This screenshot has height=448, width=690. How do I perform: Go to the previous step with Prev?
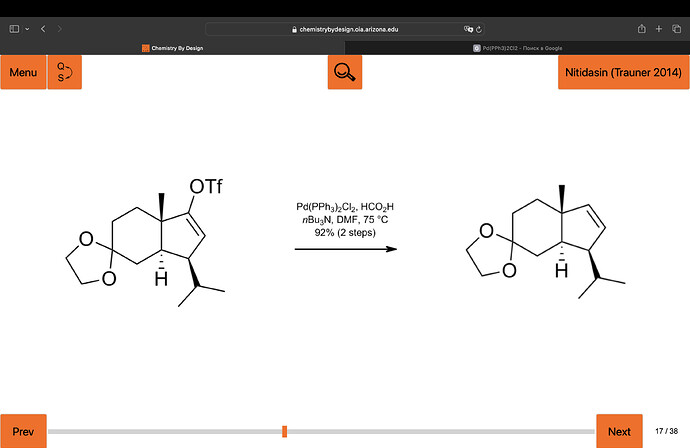point(23,431)
